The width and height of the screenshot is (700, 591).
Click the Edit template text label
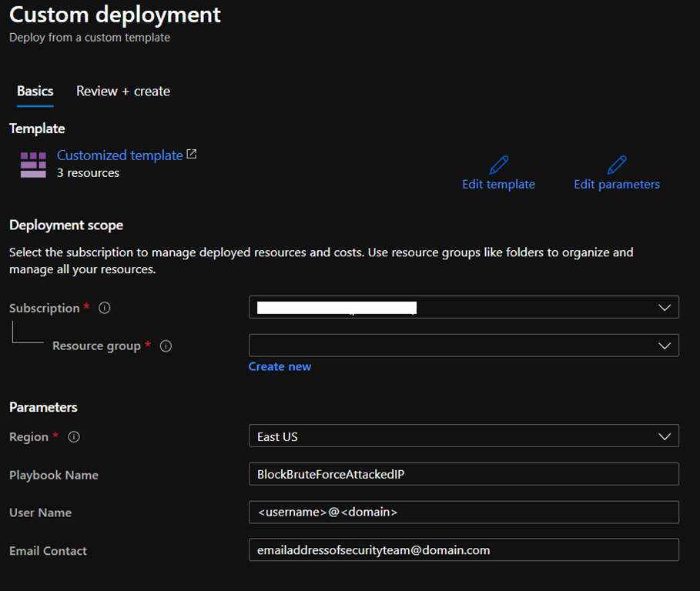pyautogui.click(x=498, y=185)
